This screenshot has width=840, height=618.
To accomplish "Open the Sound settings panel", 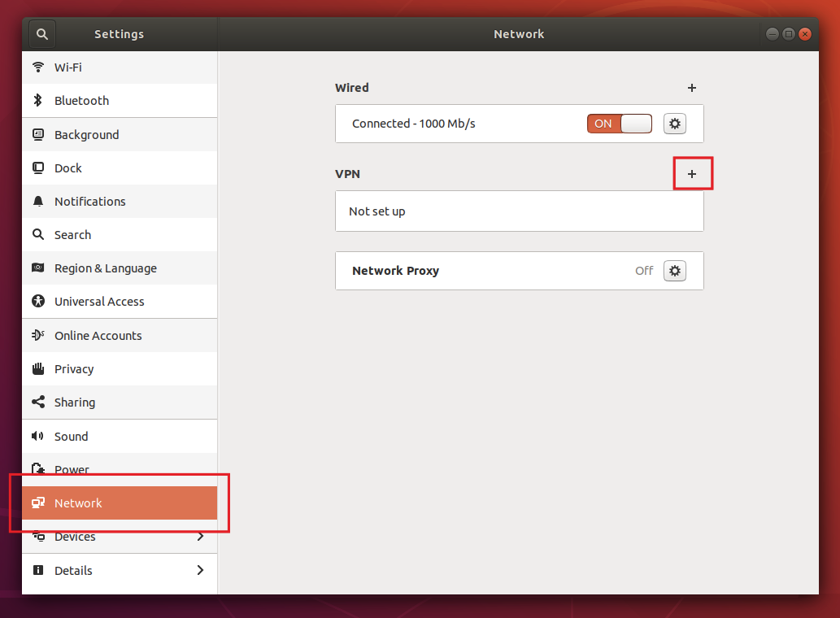I will point(71,437).
